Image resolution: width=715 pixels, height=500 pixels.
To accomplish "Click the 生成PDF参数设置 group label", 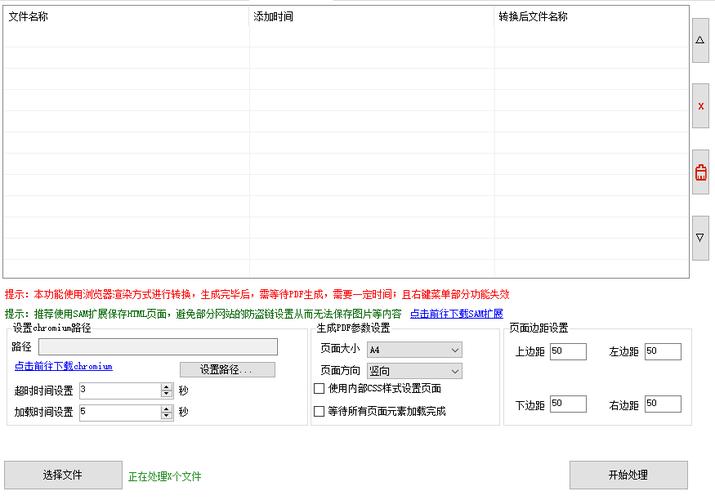I will tap(353, 328).
